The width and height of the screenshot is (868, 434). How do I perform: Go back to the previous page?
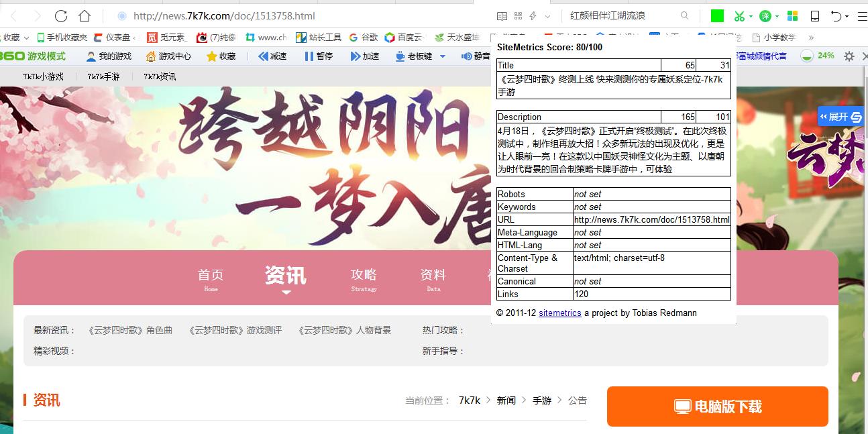15,15
